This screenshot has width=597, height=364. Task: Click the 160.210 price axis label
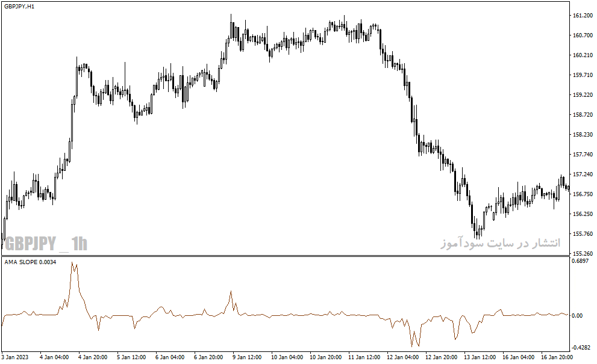click(583, 55)
